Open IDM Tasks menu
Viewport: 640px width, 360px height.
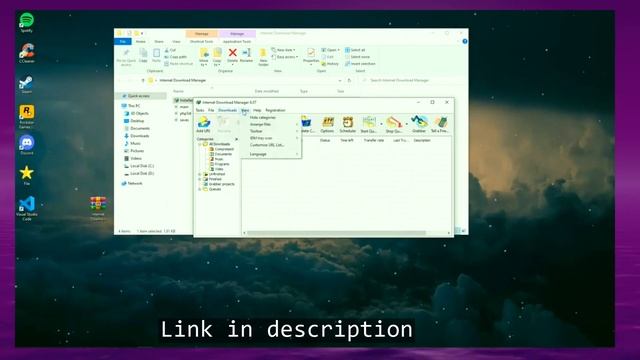coord(200,110)
